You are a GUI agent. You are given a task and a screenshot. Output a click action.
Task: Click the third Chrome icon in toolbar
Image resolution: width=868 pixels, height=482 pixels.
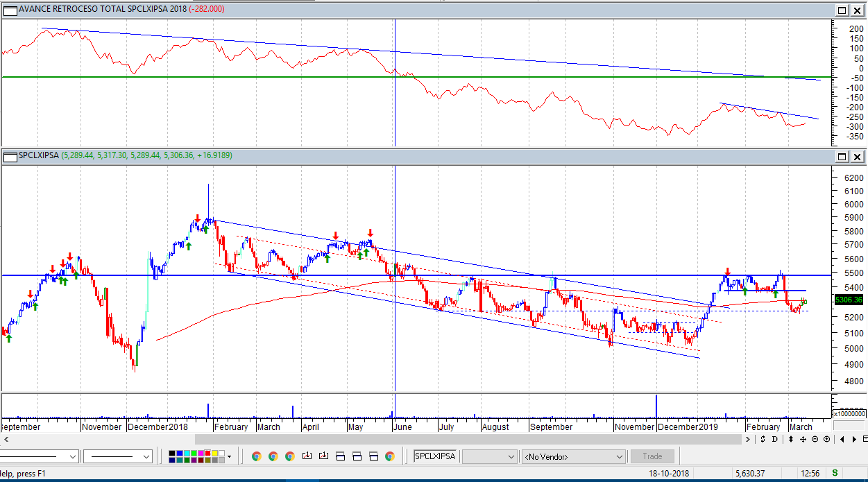[290, 456]
